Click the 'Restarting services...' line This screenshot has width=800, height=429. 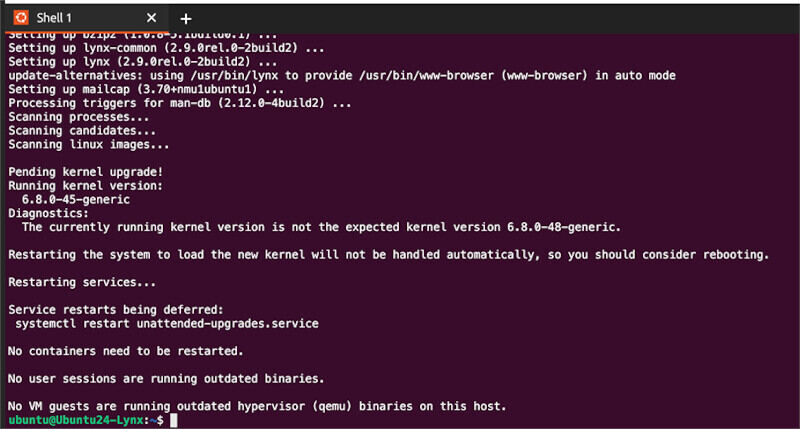(82, 282)
